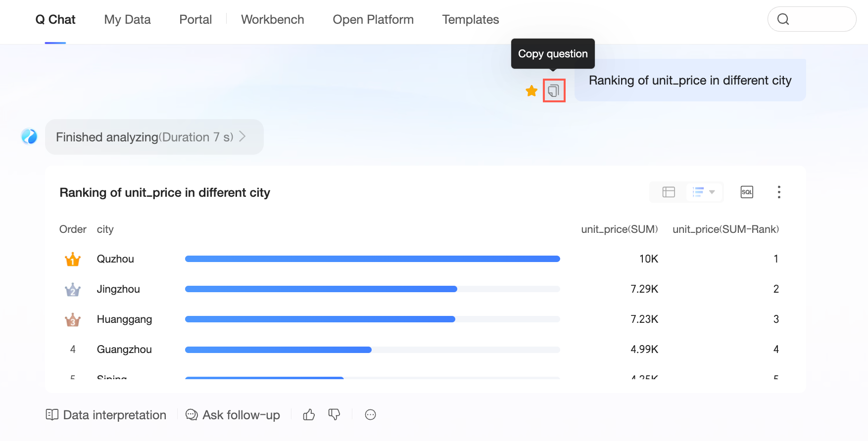
Task: Click the thumbs down icon
Action: click(335, 415)
